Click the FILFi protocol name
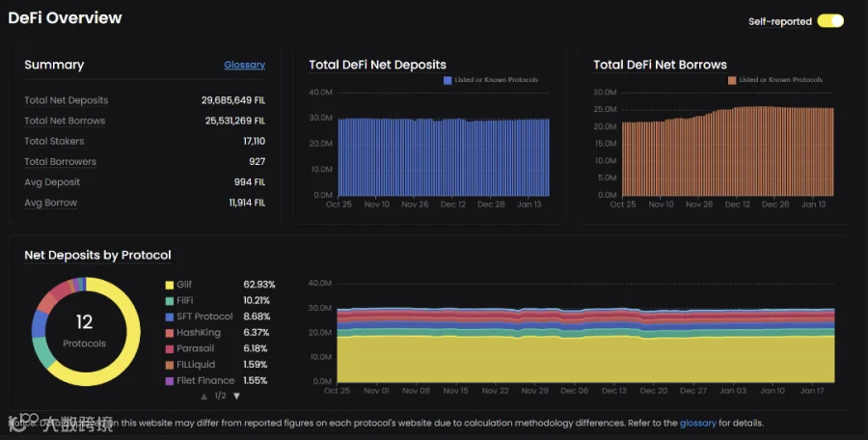The image size is (868, 440). 185,300
